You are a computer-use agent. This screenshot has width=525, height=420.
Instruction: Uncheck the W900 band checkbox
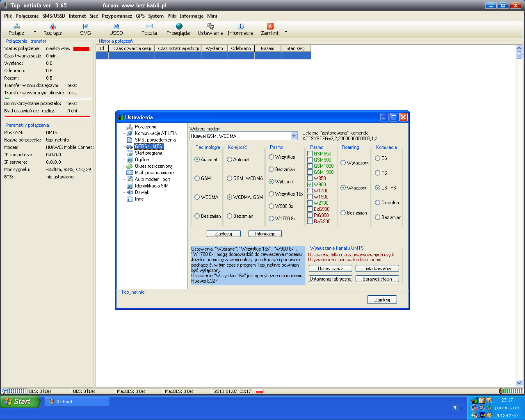(310, 185)
